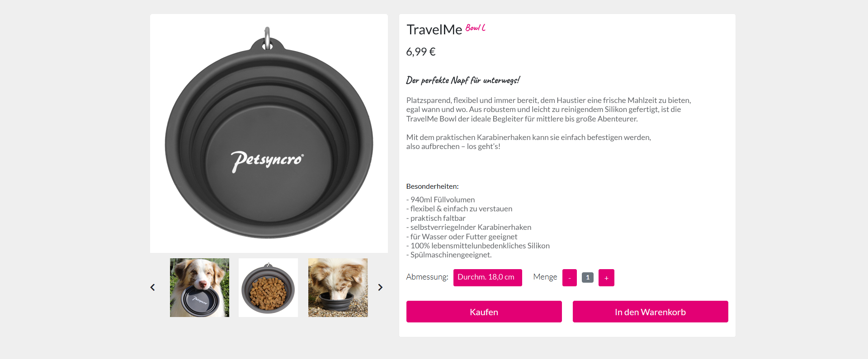Screen dimensions: 868x359
Task: Click the tagline Der perfekte Napf für unterwegs
Action: coord(462,80)
